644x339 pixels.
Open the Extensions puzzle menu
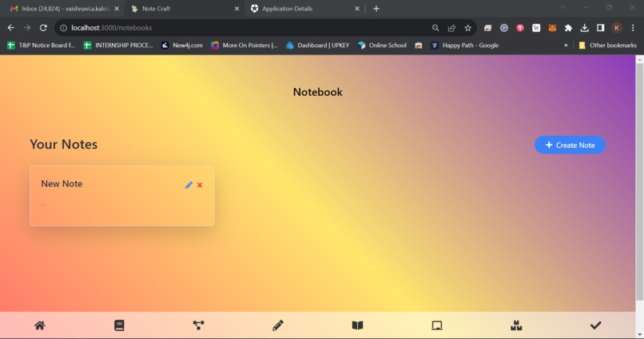[x=568, y=28]
